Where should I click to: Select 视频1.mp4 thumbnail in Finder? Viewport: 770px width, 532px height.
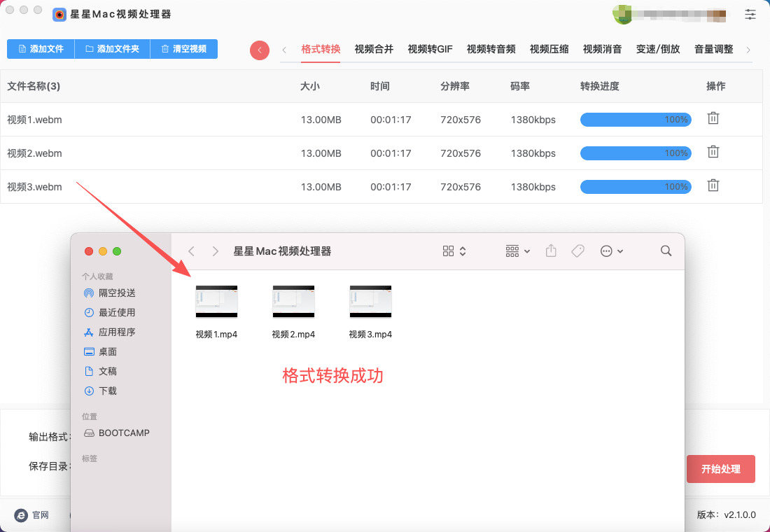coord(216,302)
